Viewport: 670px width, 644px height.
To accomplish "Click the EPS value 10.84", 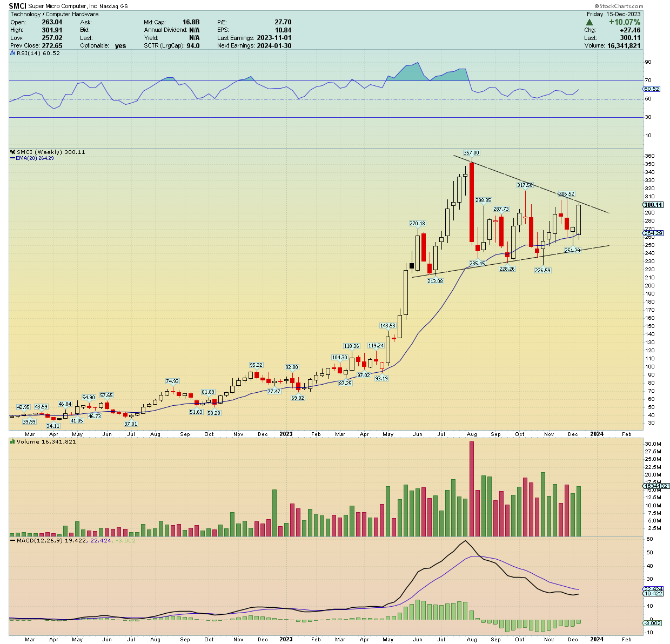I will pyautogui.click(x=283, y=30).
